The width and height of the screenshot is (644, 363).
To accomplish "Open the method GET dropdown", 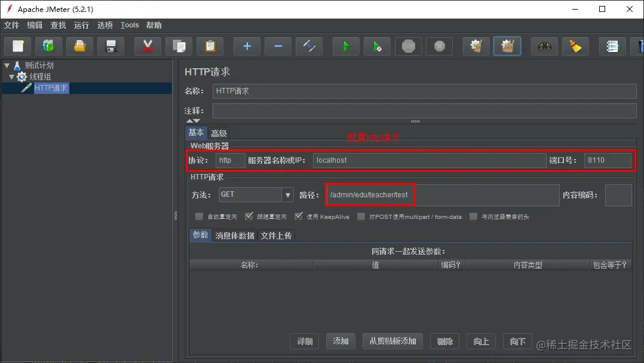I will click(x=287, y=195).
